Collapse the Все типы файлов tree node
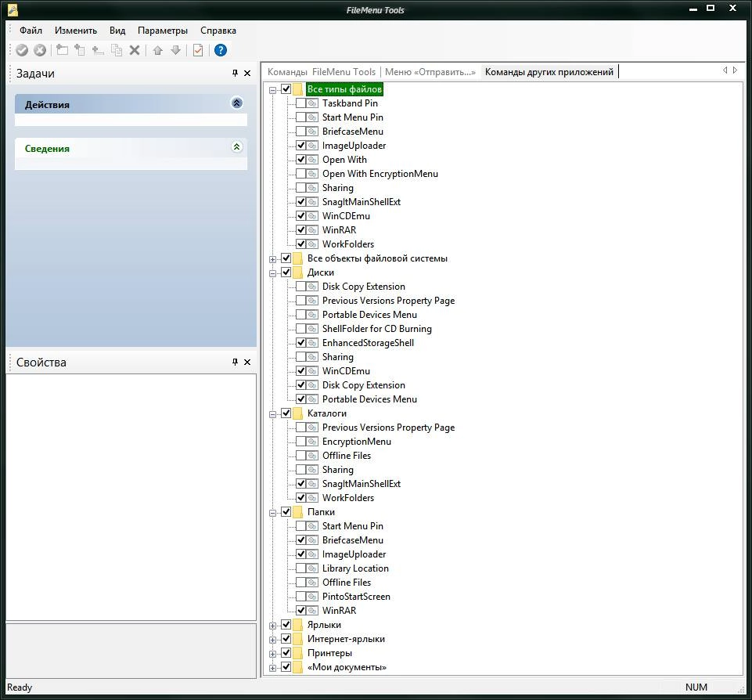Viewport: 752px width, 700px height. point(273,90)
